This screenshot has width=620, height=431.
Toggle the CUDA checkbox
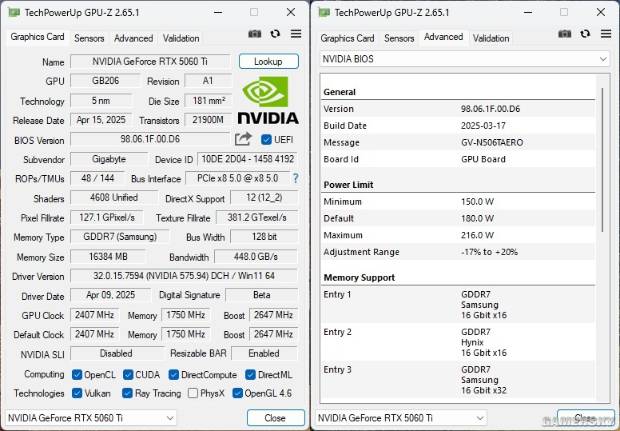[x=128, y=374]
